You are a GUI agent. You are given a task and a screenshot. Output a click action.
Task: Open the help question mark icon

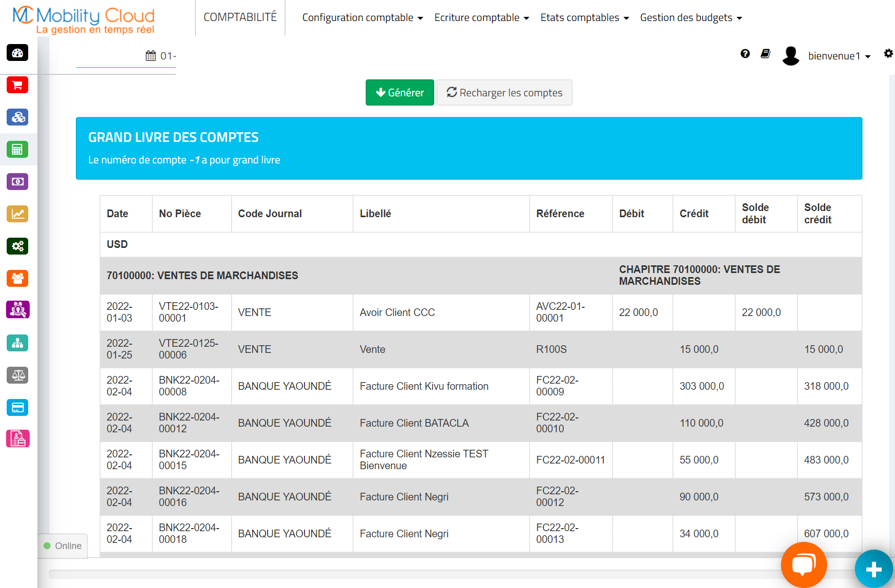[745, 54]
